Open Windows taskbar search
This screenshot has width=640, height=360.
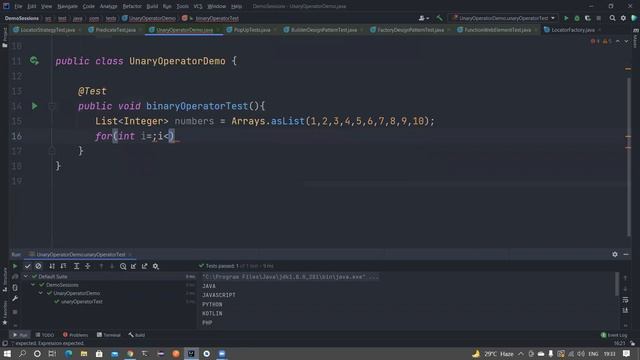(22, 353)
